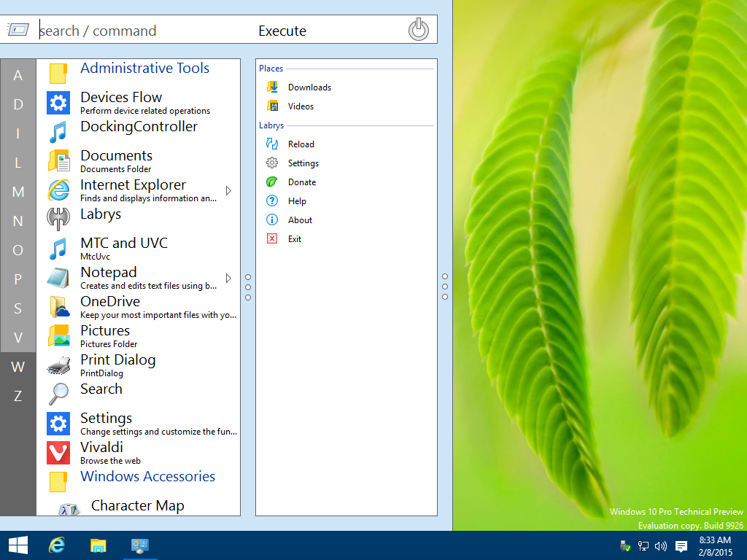Click the Execute button
Image resolution: width=747 pixels, height=560 pixels.
pyautogui.click(x=282, y=31)
